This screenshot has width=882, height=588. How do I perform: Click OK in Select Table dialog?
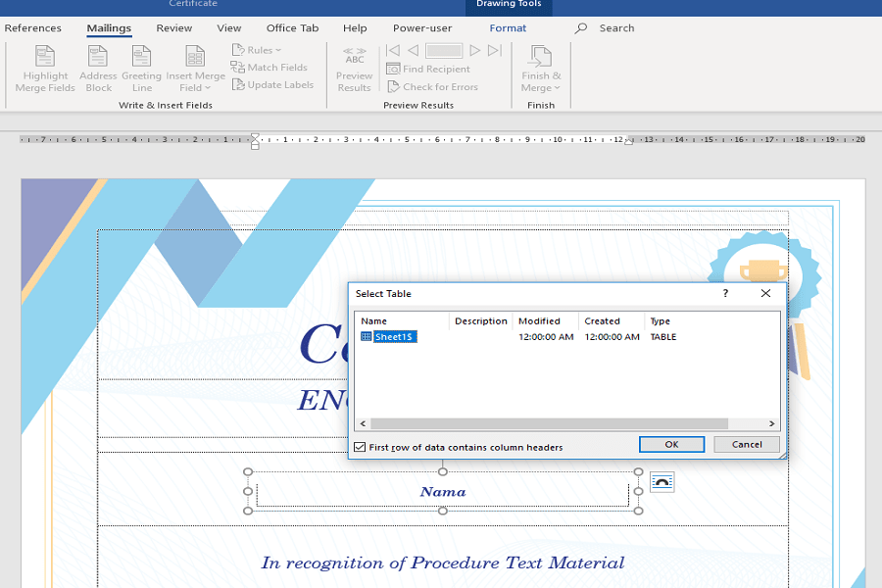click(671, 445)
